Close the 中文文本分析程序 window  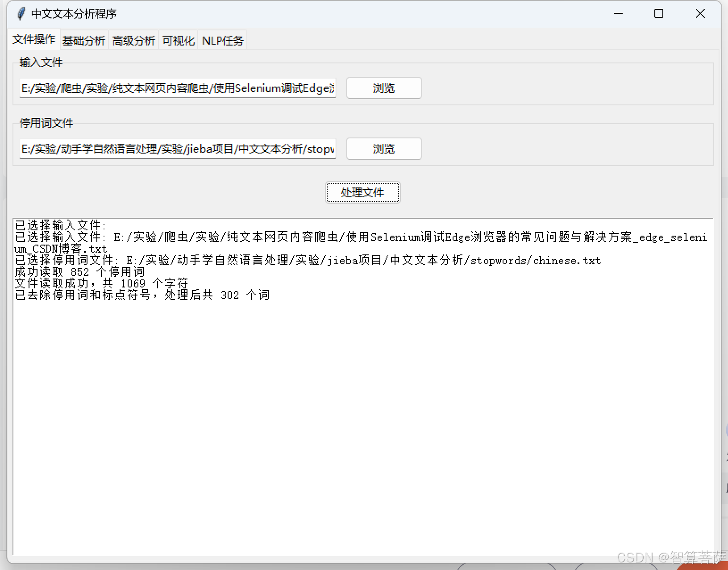[700, 14]
